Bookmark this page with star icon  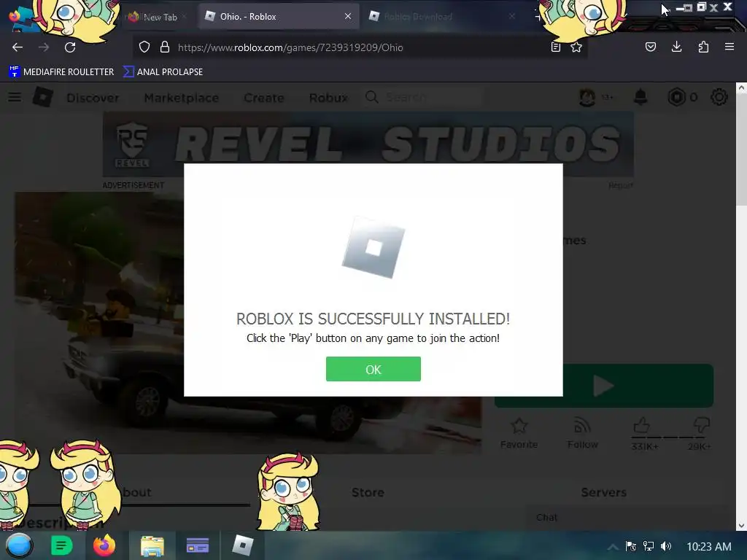pyautogui.click(x=576, y=47)
